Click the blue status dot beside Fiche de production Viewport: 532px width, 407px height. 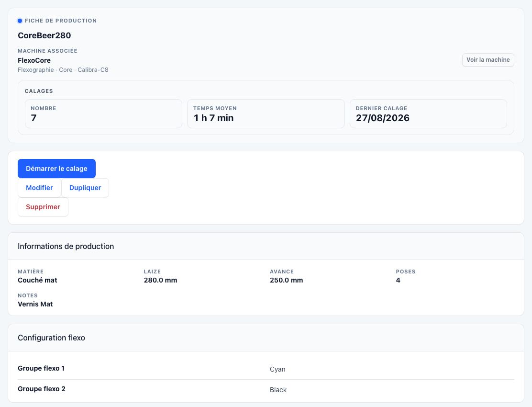(x=20, y=21)
